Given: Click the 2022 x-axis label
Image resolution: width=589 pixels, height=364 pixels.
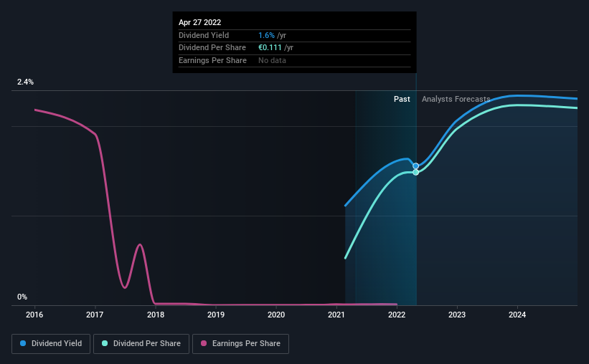Looking at the screenshot, I should pos(397,315).
